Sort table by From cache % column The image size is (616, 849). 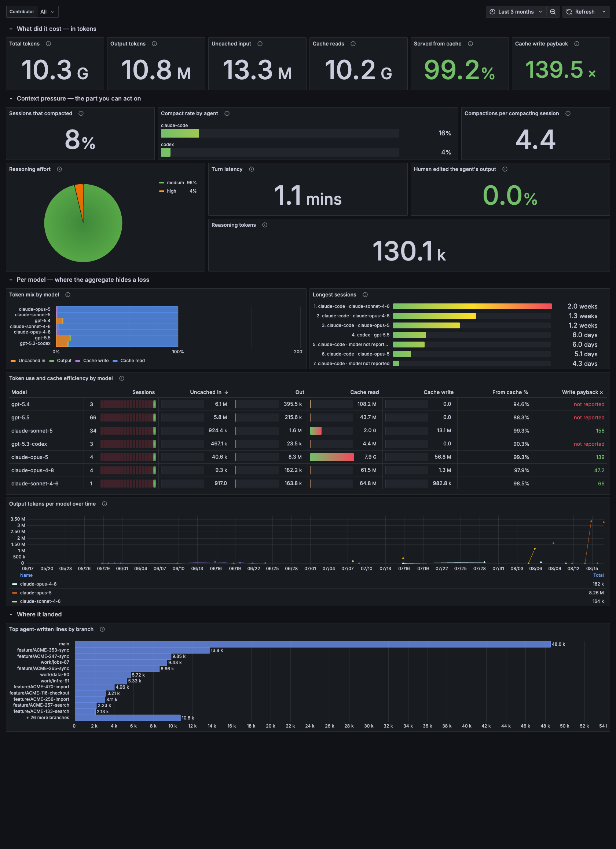coord(510,392)
